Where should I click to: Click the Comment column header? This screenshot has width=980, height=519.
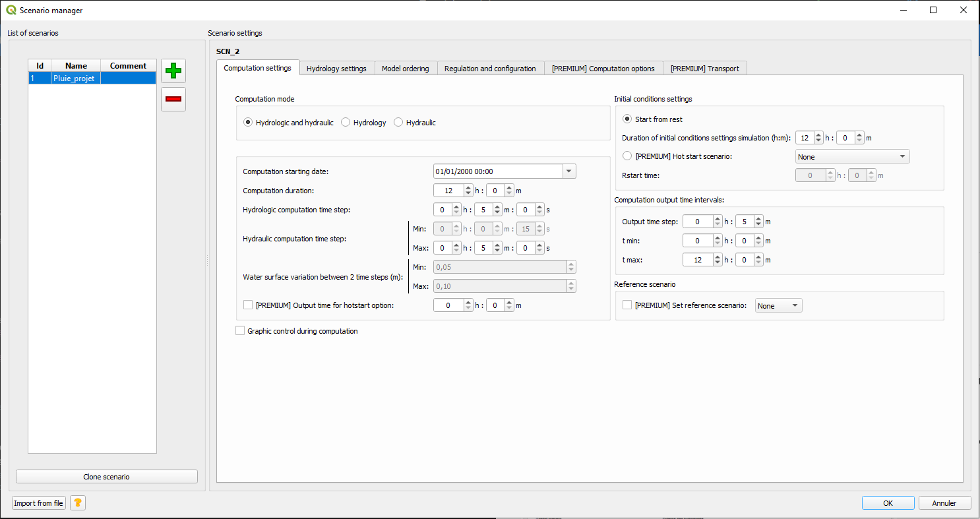click(129, 66)
